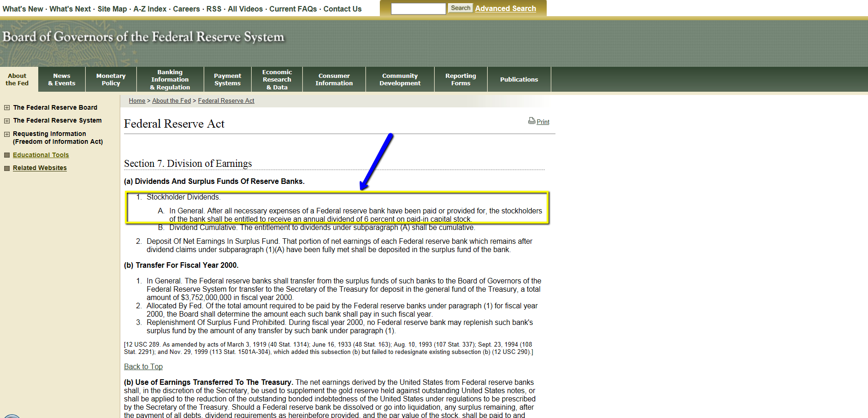The width and height of the screenshot is (868, 418).
Task: Click the '[12 USC 289.' citation note
Action: [328, 348]
